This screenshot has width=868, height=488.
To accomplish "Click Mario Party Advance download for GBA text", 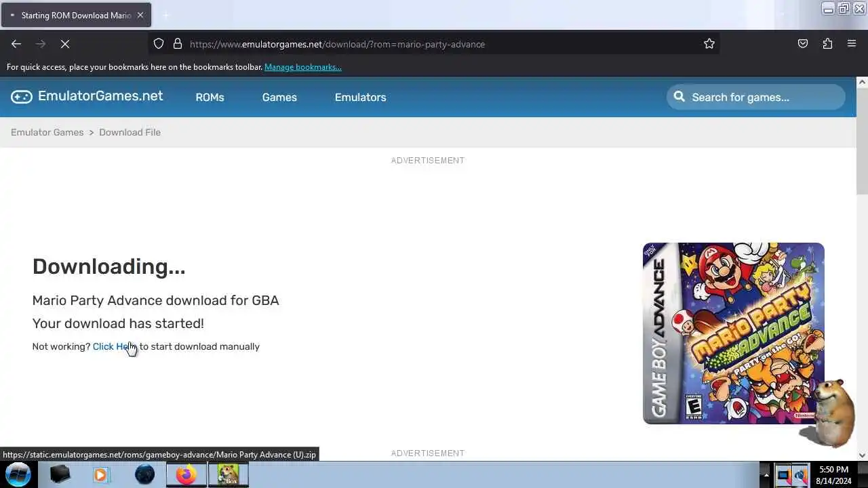I will click(x=155, y=300).
